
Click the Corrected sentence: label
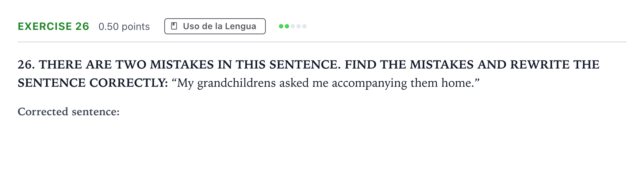69,112
